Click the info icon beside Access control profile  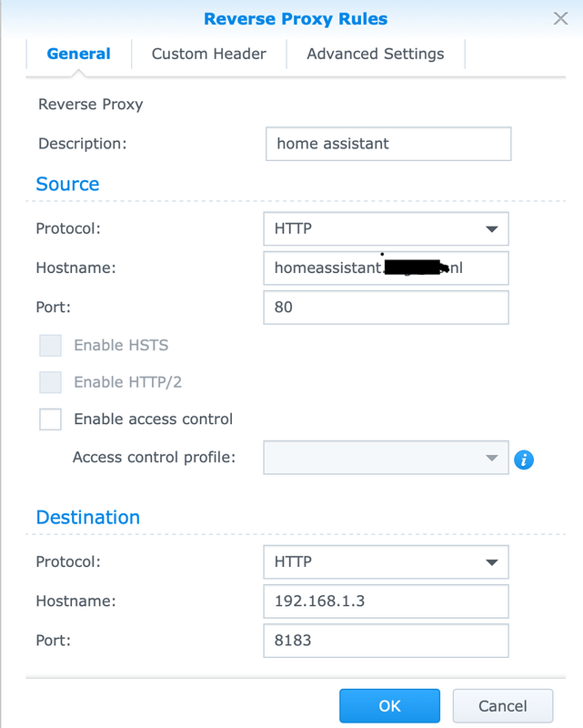[x=523, y=460]
